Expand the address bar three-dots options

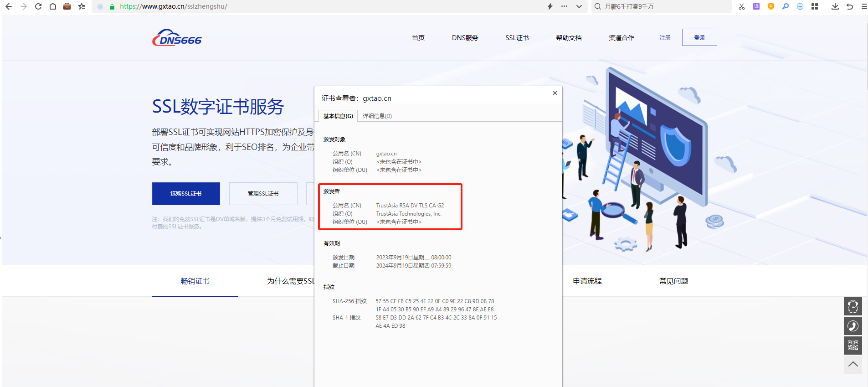point(564,6)
